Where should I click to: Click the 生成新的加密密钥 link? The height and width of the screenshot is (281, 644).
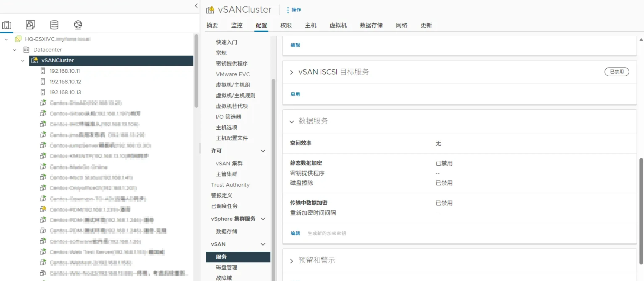pyautogui.click(x=327, y=233)
